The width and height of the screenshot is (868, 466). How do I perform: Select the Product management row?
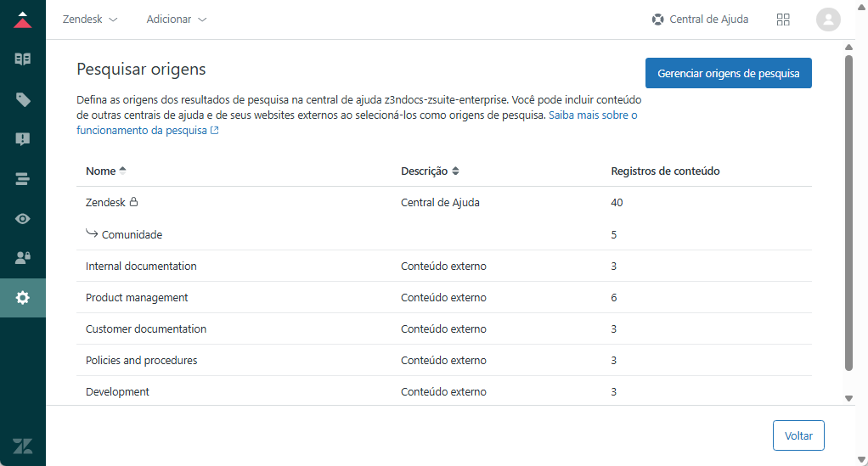[x=137, y=298]
